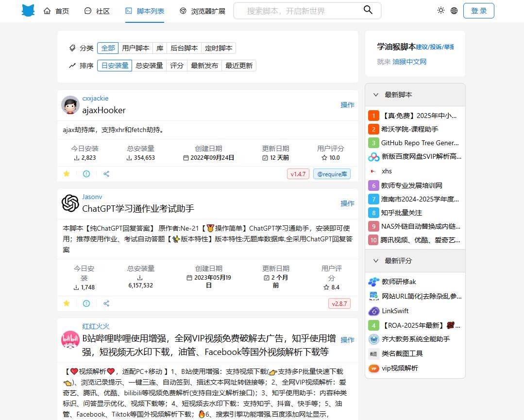This screenshot has height=420, width=524.
Task: Favorite the ajaxHooker script with star icon
Action: click(x=67, y=174)
